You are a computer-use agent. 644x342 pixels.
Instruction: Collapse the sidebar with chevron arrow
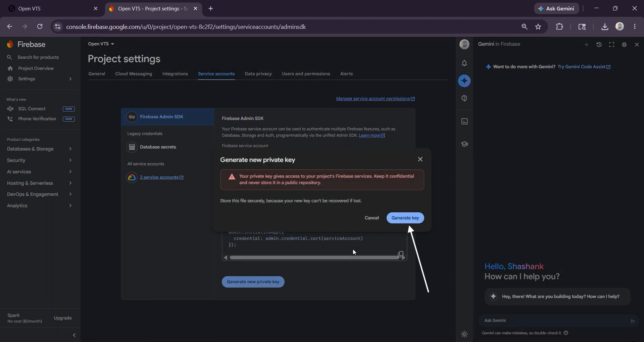[74, 335]
